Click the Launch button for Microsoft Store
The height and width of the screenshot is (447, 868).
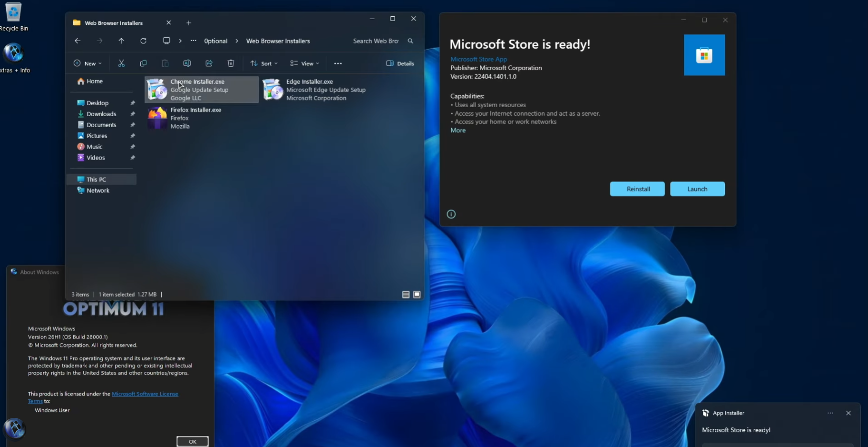coord(697,189)
